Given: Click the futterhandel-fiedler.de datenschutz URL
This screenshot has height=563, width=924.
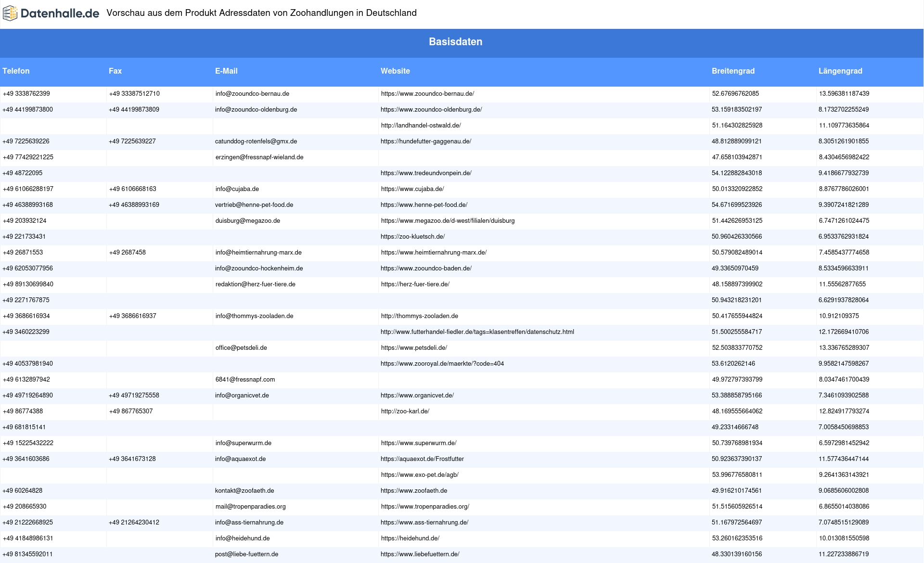Looking at the screenshot, I should tap(477, 332).
